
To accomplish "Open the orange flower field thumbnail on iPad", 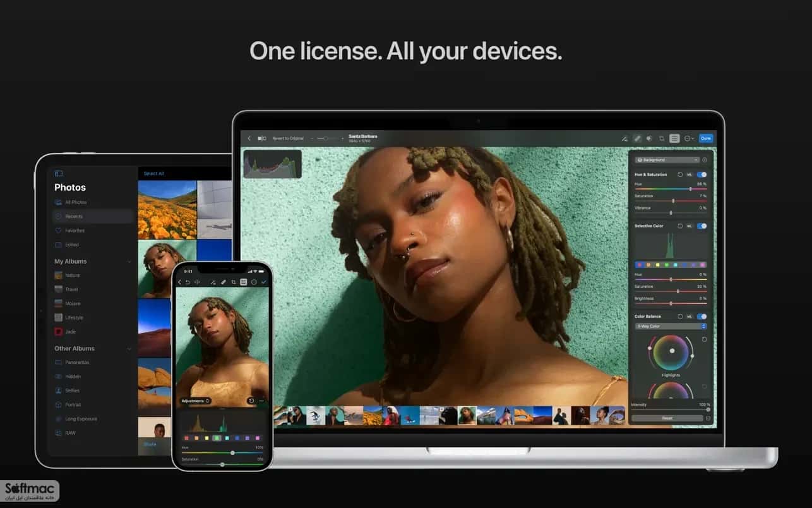I will pos(167,210).
